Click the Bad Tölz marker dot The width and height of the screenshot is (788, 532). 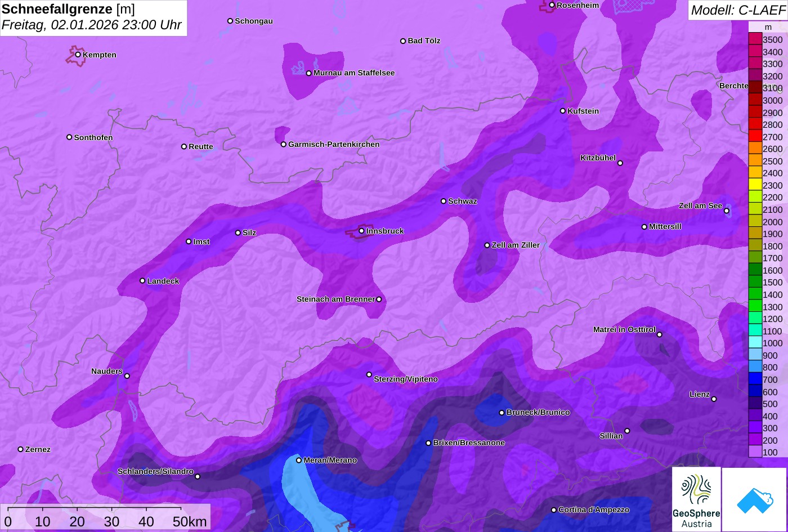pos(403,41)
